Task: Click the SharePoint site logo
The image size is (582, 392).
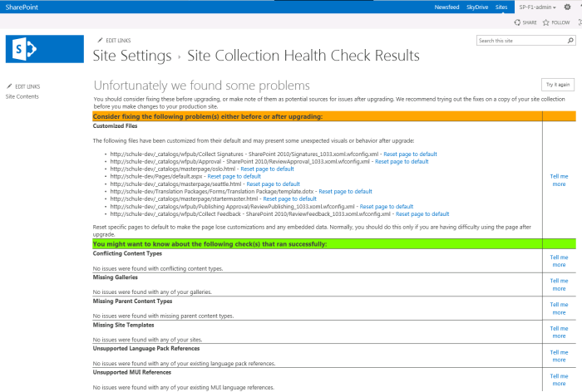Action: [x=45, y=49]
